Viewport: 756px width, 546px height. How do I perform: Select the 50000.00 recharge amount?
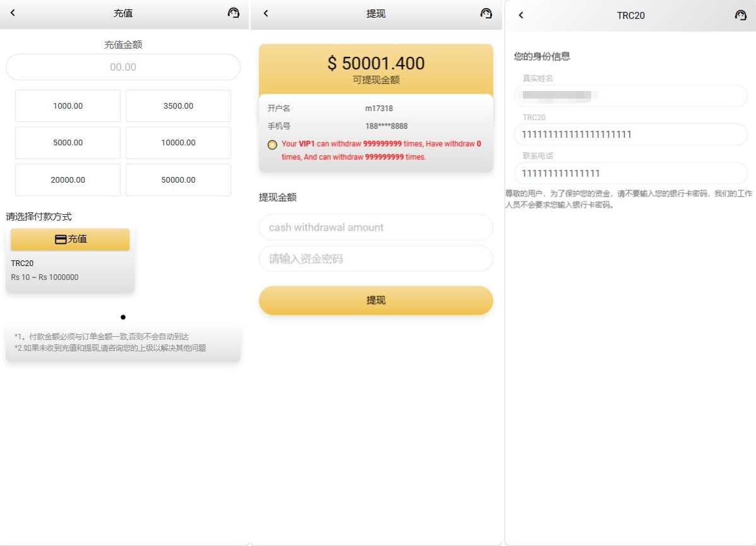(178, 180)
